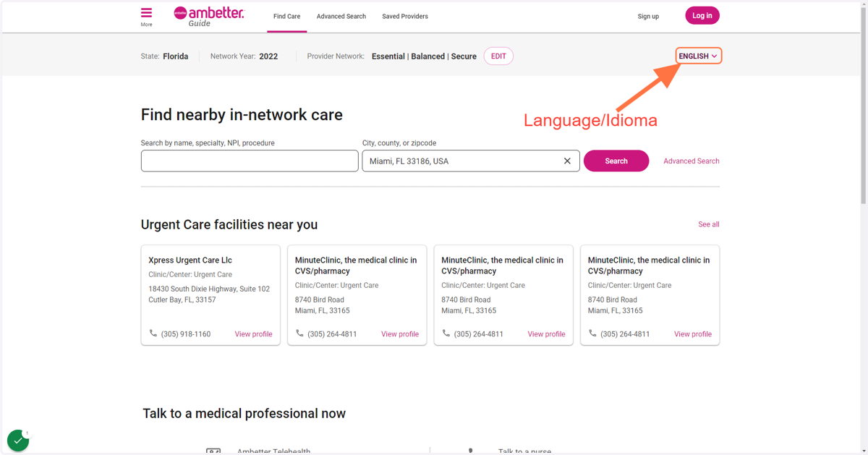Open Advanced Search link beside Search button
Screen dimensions: 868x455
tap(692, 161)
